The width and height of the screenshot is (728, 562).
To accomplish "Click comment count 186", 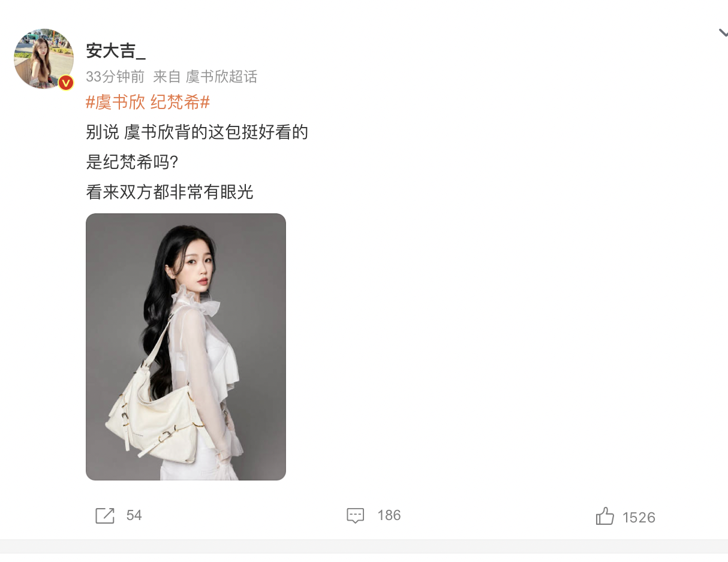I will (389, 515).
